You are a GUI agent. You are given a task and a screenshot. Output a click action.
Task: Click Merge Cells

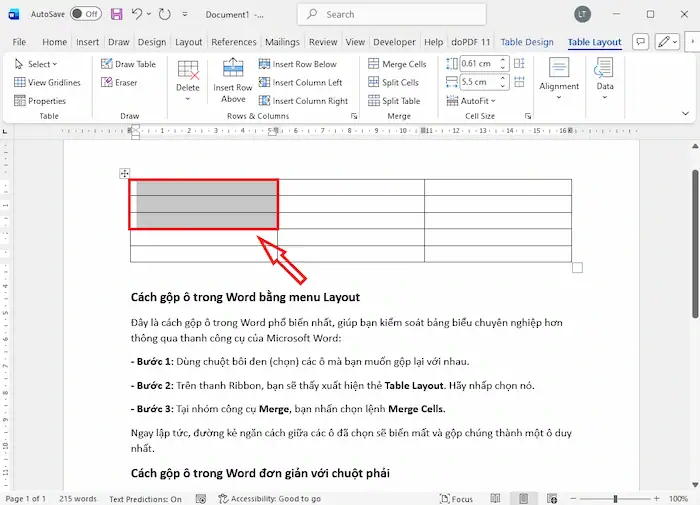point(397,64)
